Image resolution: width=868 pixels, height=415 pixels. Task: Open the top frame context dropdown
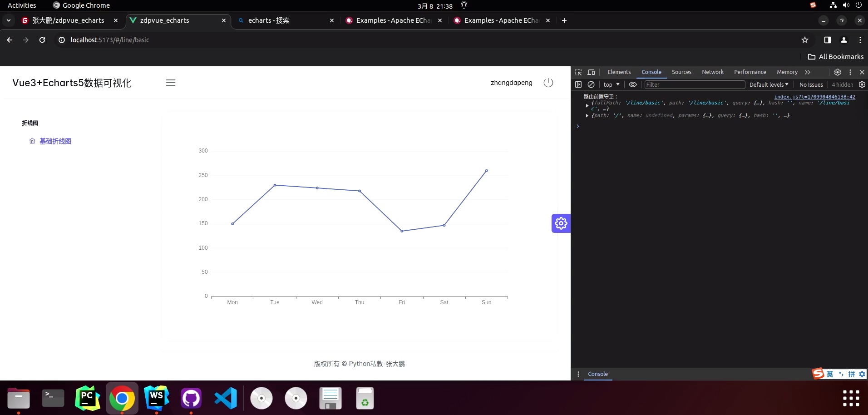pos(612,84)
